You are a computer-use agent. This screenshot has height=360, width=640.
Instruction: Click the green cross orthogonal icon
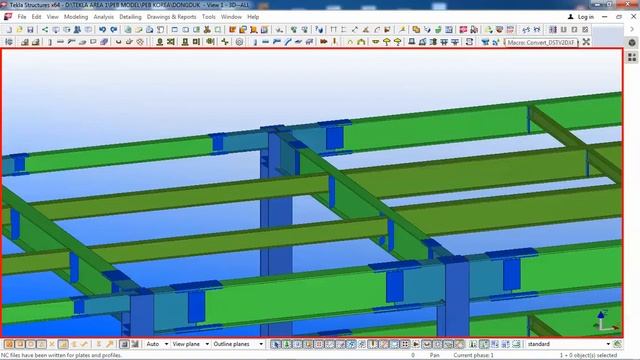[x=225, y=42]
